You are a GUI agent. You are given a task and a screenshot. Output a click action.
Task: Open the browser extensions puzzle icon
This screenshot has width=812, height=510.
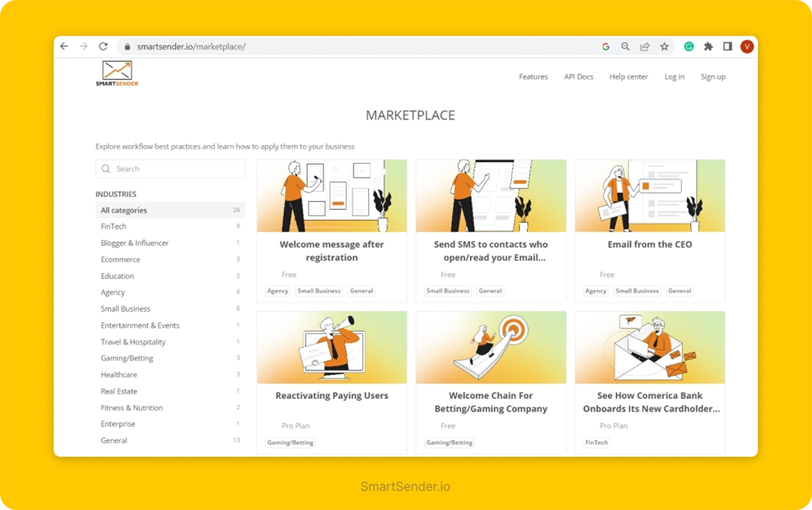click(x=708, y=47)
